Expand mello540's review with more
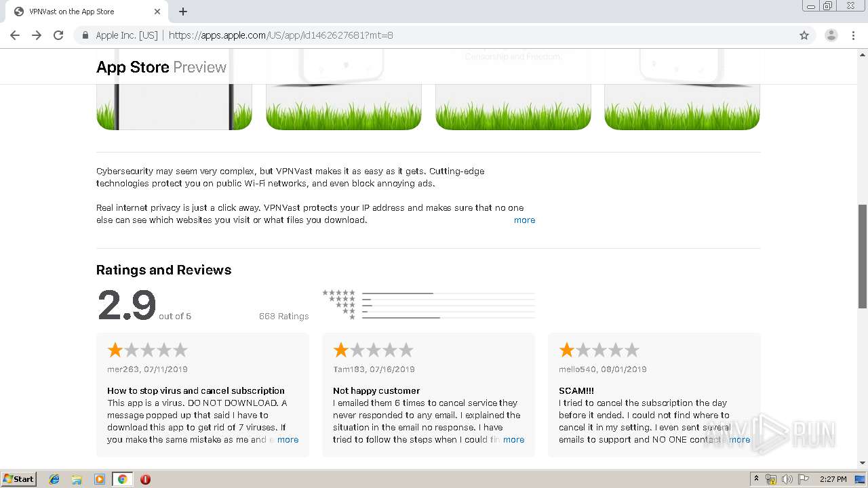The height and width of the screenshot is (488, 868). [x=739, y=439]
